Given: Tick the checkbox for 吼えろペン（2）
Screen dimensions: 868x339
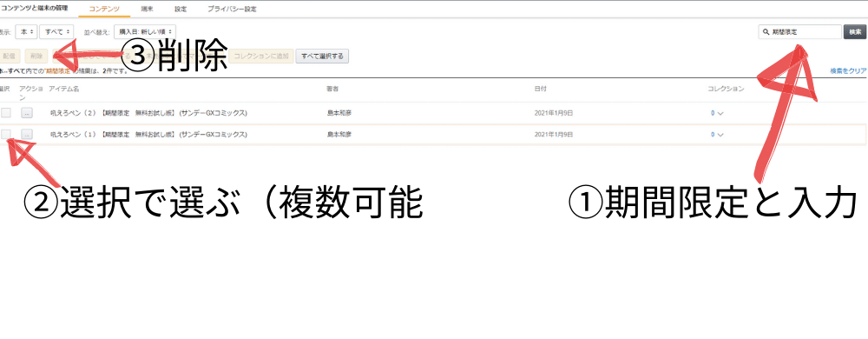Looking at the screenshot, I should [5, 113].
